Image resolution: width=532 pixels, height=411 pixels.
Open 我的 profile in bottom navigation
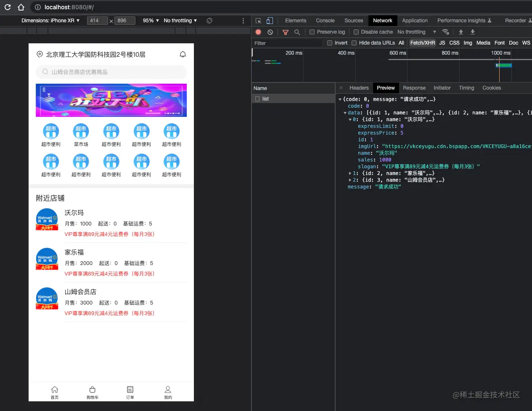point(168,392)
